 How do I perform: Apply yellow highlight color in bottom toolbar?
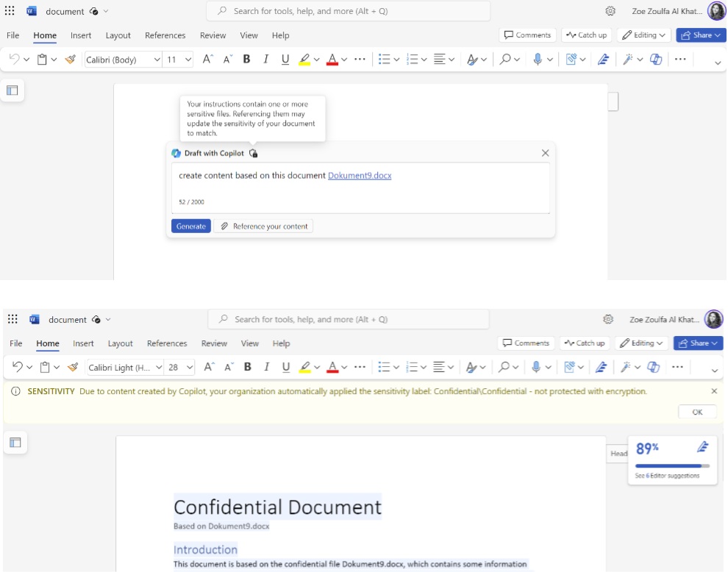point(305,368)
